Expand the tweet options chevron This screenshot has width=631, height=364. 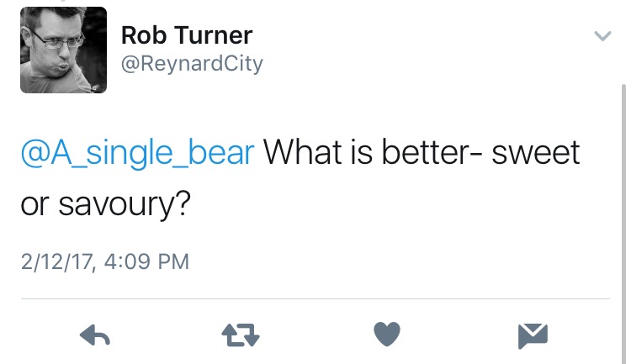tap(602, 36)
